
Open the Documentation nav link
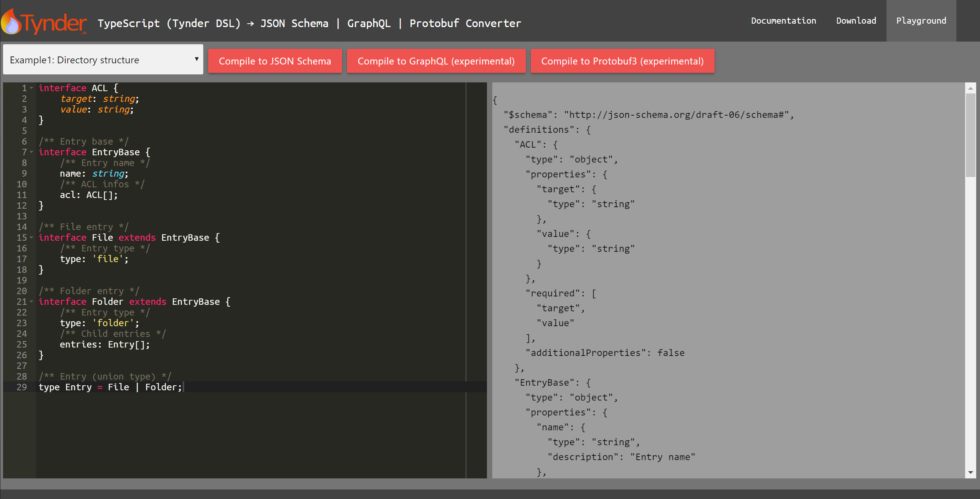(783, 21)
